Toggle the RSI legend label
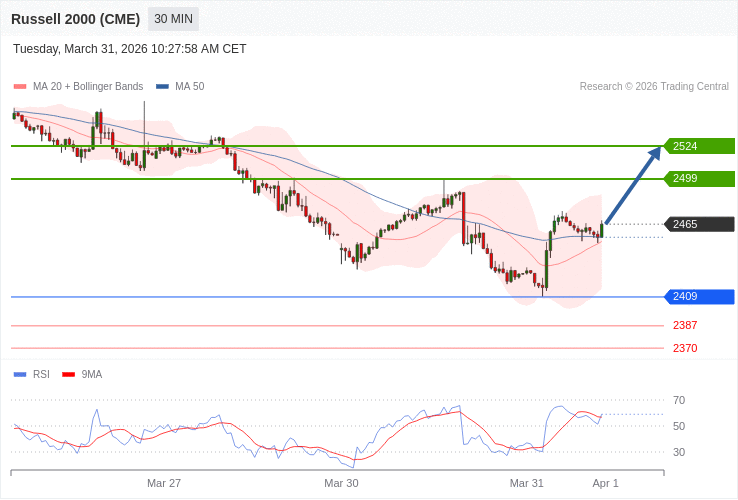This screenshot has width=738, height=500. pos(41,375)
